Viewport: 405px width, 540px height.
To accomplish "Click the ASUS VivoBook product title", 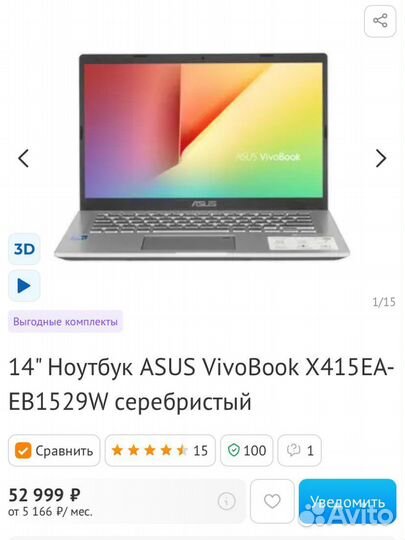I will (x=201, y=384).
